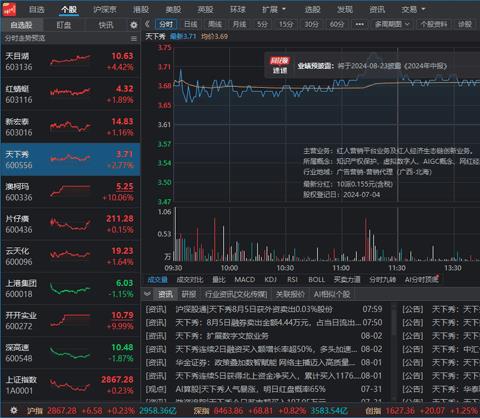This screenshot has height=418, width=480.
Task: Switch chart to 30分 period
Action: pyautogui.click(x=311, y=25)
